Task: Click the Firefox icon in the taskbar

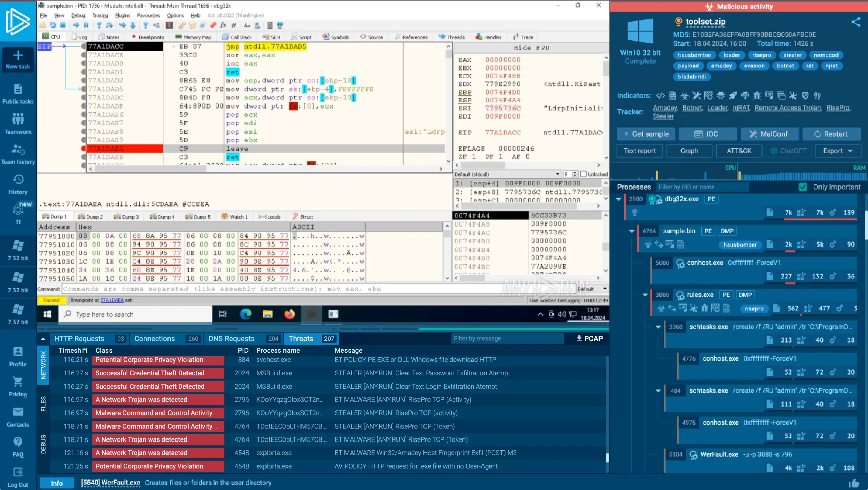Action: pyautogui.click(x=289, y=314)
